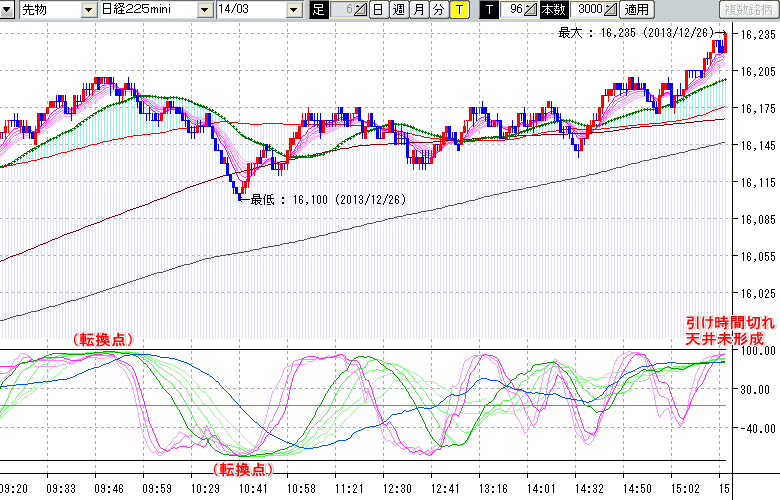Click the black 足 label icon
The width and height of the screenshot is (780, 500).
pos(318,10)
